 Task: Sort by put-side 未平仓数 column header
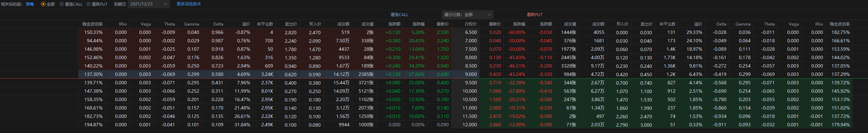(667, 24)
